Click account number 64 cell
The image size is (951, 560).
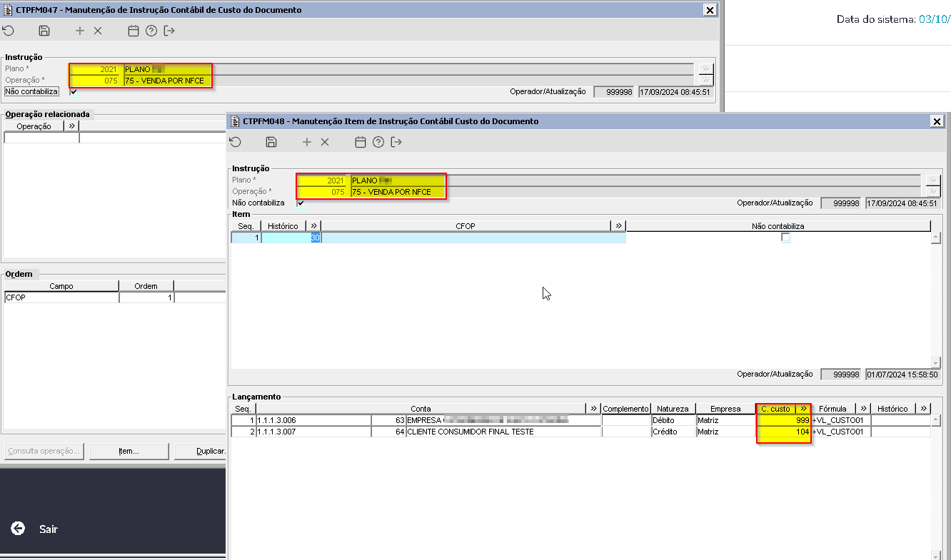pos(388,432)
